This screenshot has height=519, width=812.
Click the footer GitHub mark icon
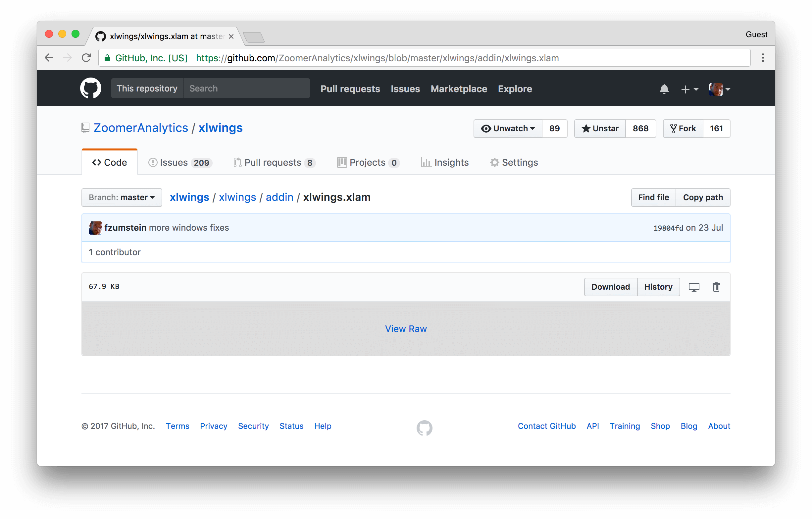click(x=424, y=428)
